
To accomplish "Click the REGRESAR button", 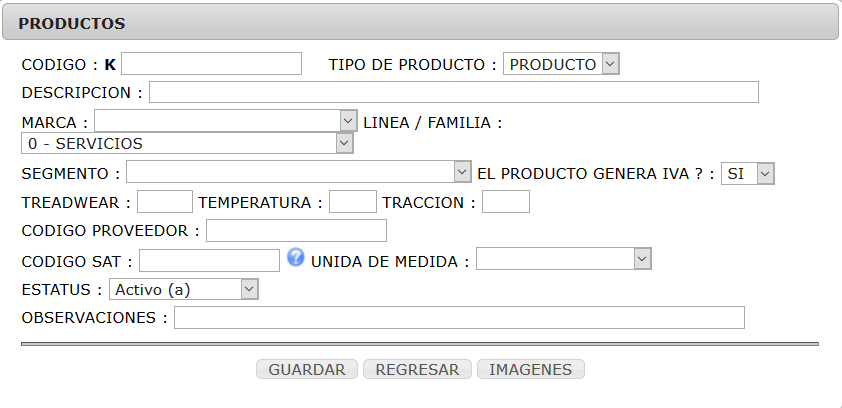I will [x=417, y=369].
